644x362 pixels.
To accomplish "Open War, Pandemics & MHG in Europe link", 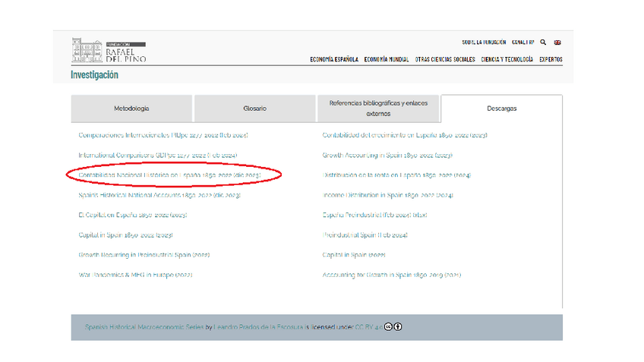I will pyautogui.click(x=135, y=275).
